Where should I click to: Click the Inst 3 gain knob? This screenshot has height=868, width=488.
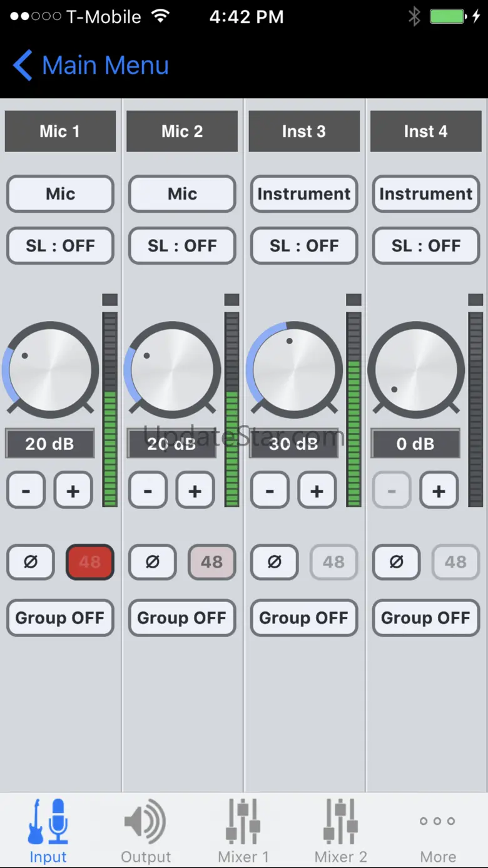point(294,369)
